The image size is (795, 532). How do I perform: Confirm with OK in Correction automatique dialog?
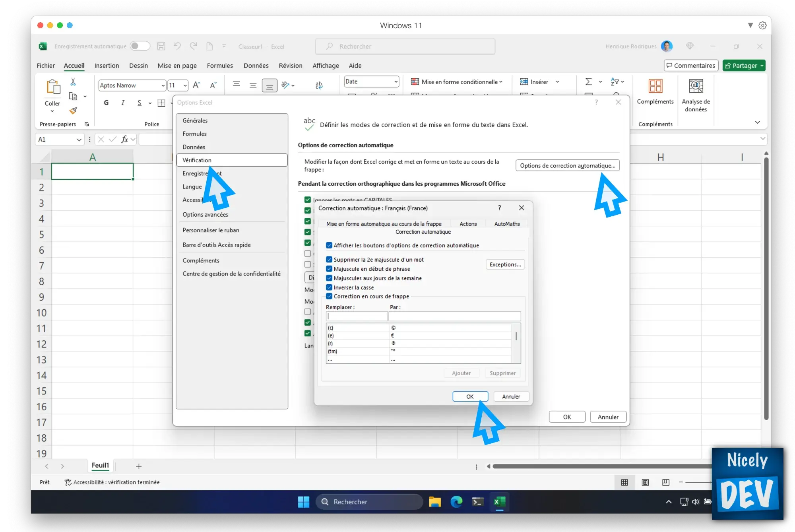[470, 396]
